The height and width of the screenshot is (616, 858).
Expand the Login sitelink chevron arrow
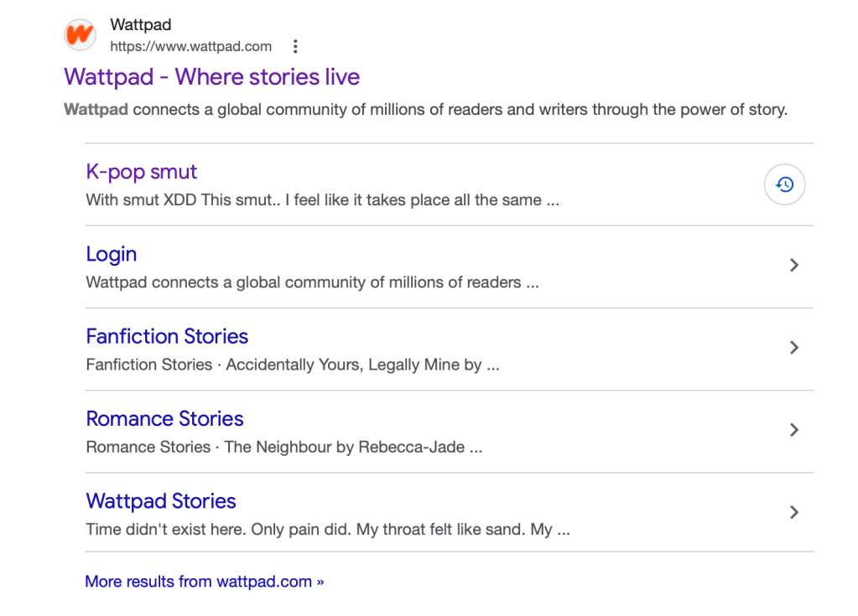coord(793,266)
